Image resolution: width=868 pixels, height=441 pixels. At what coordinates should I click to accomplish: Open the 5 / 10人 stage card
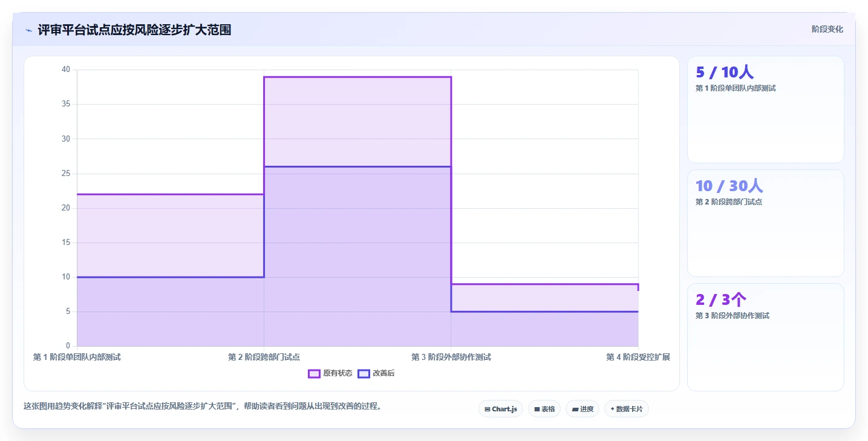[x=765, y=109]
